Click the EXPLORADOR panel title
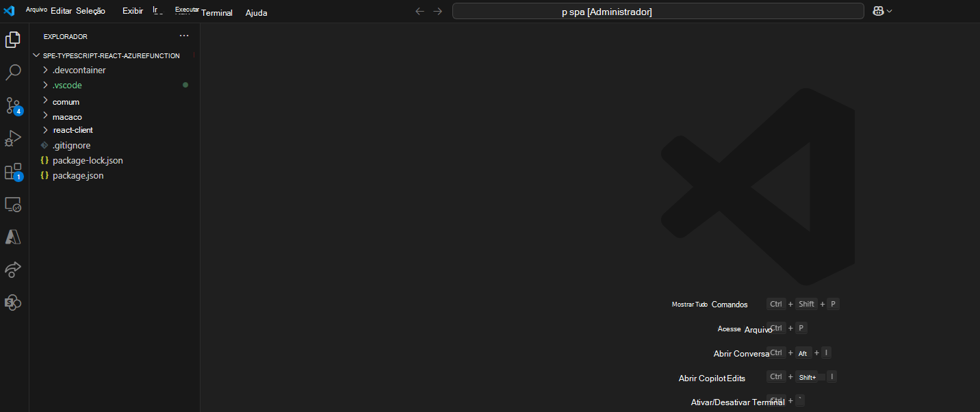Viewport: 980px width, 412px height. tap(66, 36)
